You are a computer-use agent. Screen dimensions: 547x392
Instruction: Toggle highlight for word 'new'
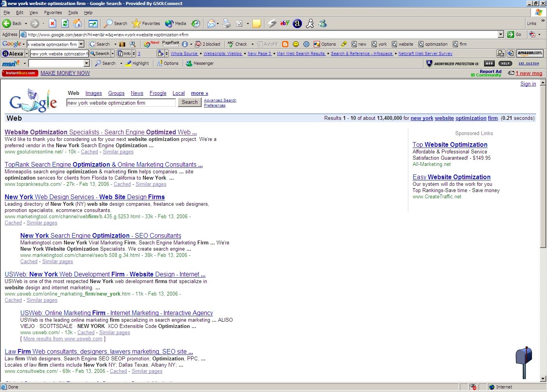(x=359, y=44)
